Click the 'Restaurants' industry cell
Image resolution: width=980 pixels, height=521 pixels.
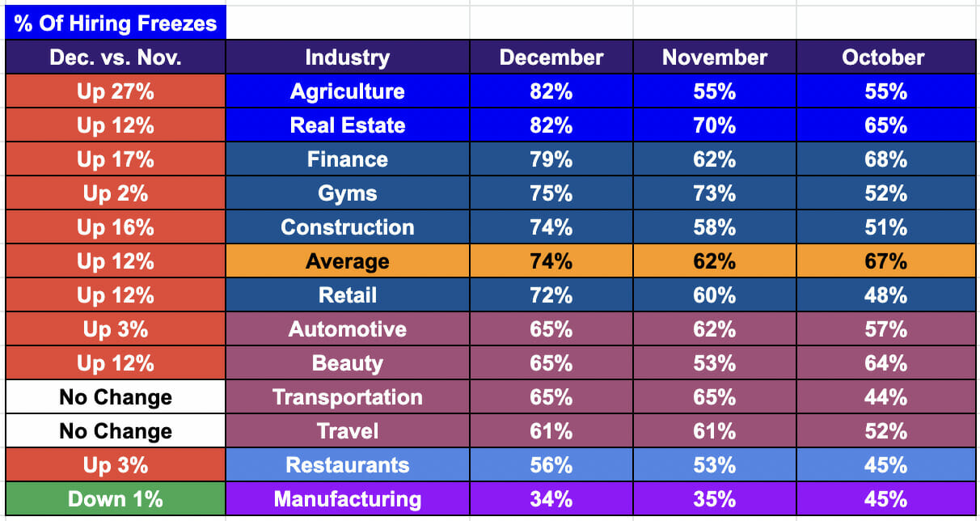click(x=347, y=465)
